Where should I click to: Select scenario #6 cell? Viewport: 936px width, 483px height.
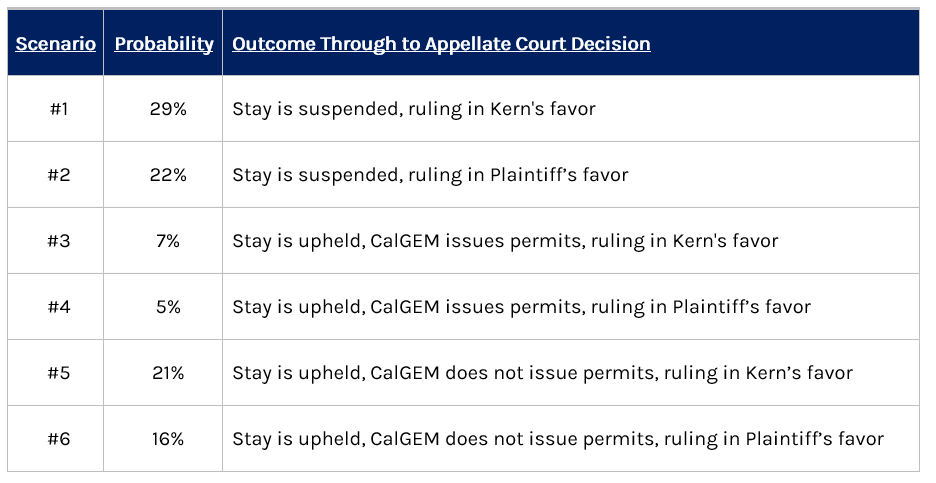58,439
